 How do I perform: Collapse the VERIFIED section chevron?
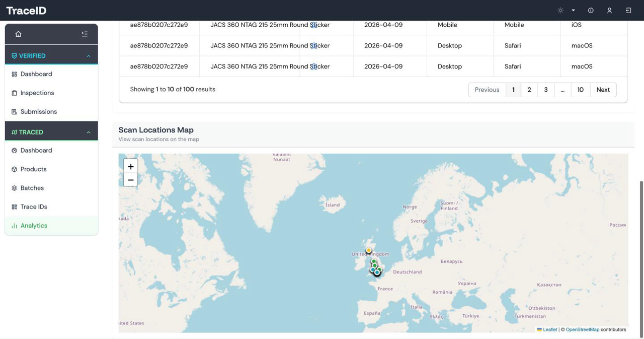coord(89,56)
